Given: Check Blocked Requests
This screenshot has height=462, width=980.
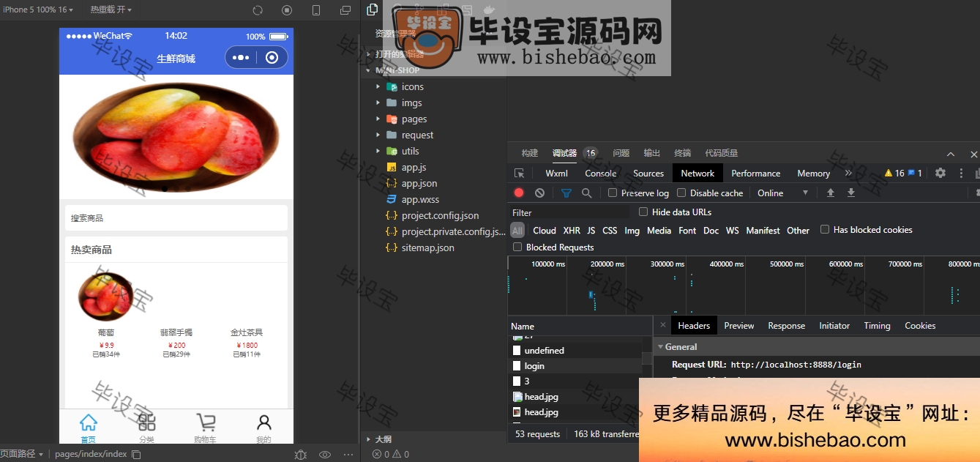Looking at the screenshot, I should (517, 247).
